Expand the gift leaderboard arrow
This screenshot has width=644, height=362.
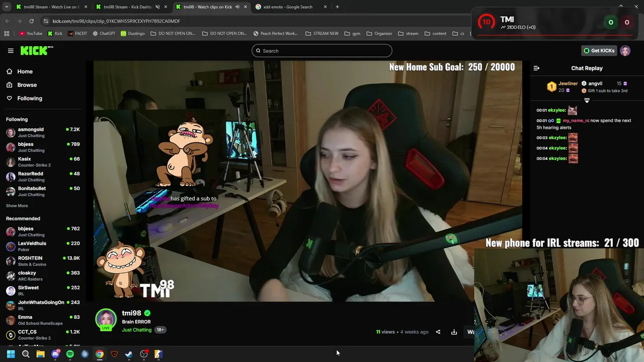[x=587, y=101]
